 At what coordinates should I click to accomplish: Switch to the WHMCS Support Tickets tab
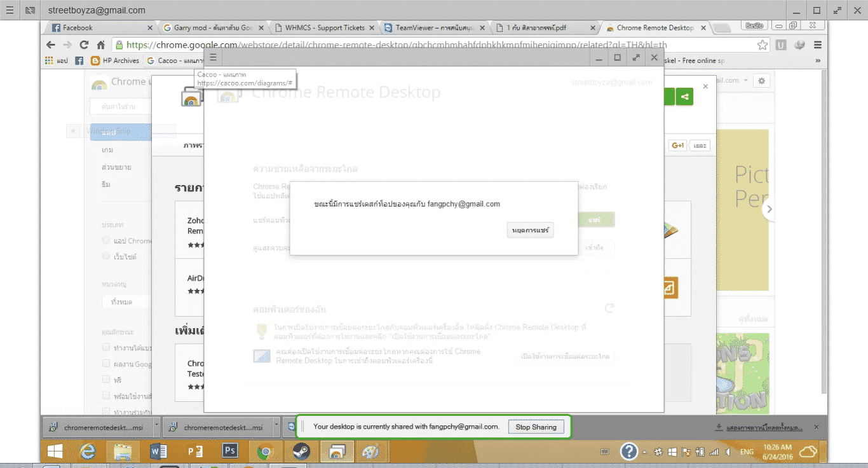324,28
